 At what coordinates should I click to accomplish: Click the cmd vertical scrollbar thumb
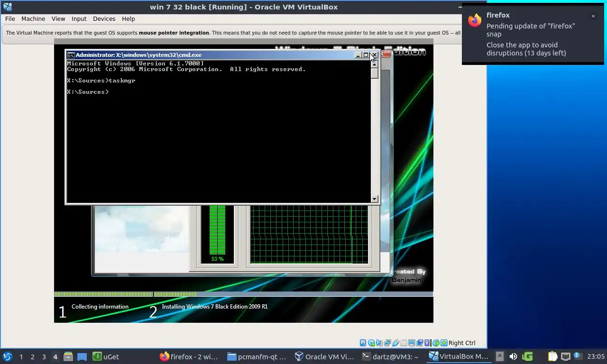coord(375,73)
